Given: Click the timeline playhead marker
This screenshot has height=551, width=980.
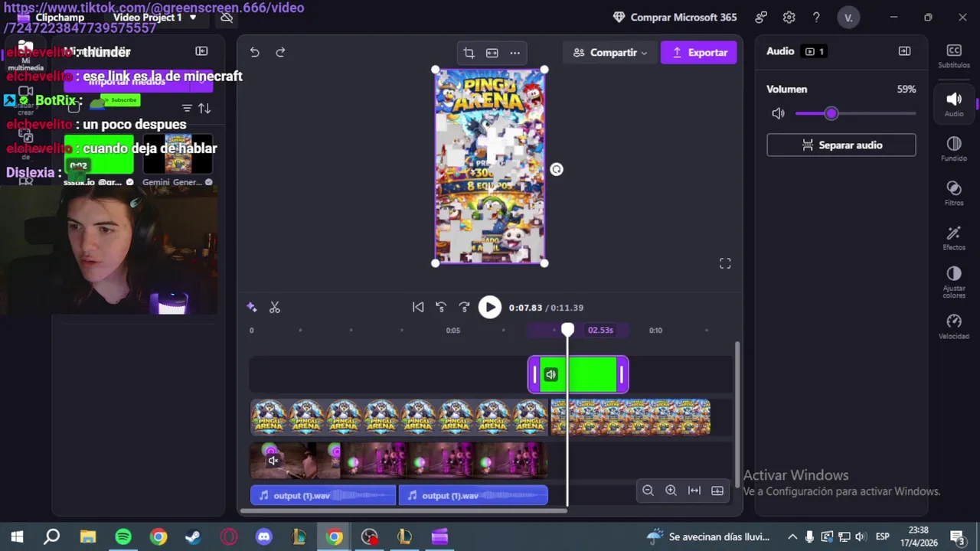Looking at the screenshot, I should click(x=567, y=330).
